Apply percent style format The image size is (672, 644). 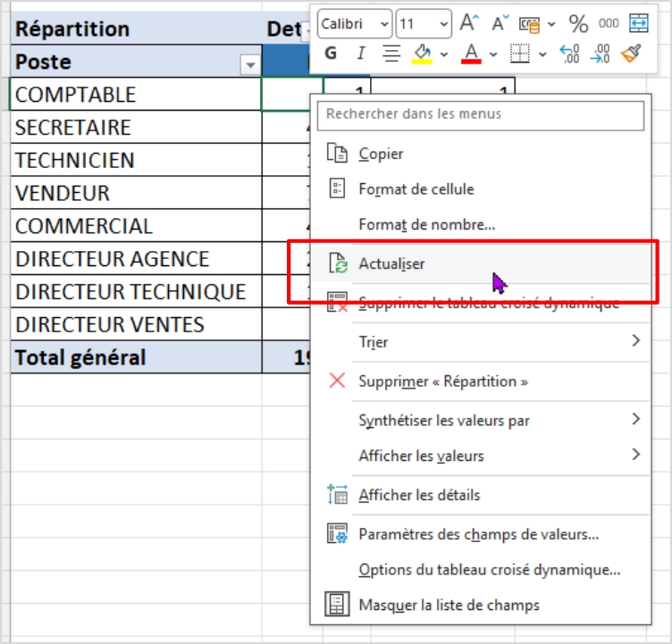578,23
